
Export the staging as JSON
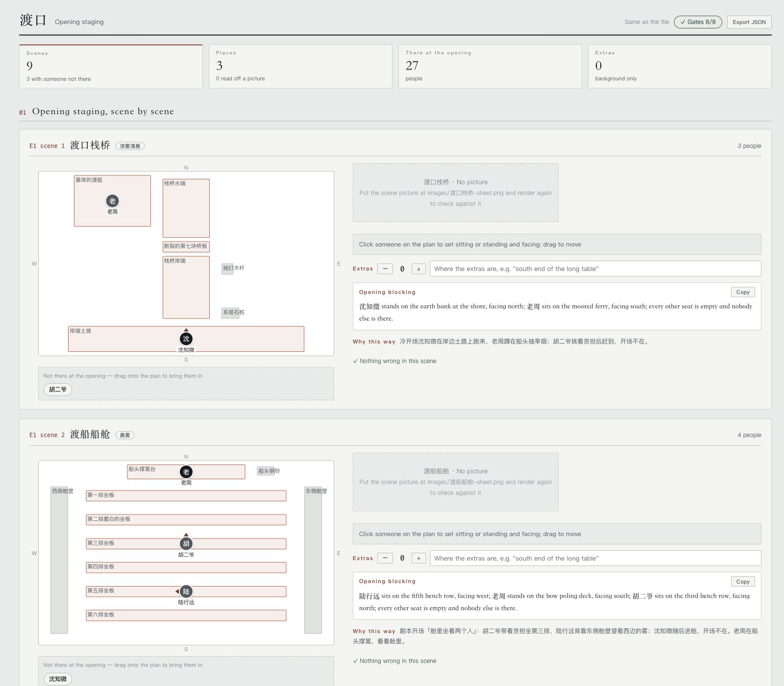click(x=749, y=22)
